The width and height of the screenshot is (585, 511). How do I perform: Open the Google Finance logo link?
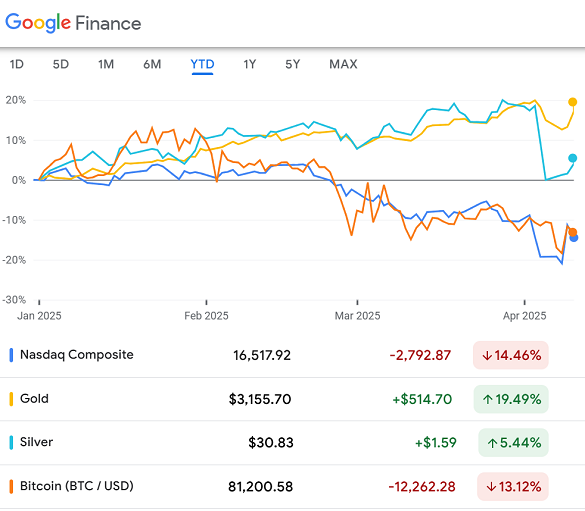point(73,22)
